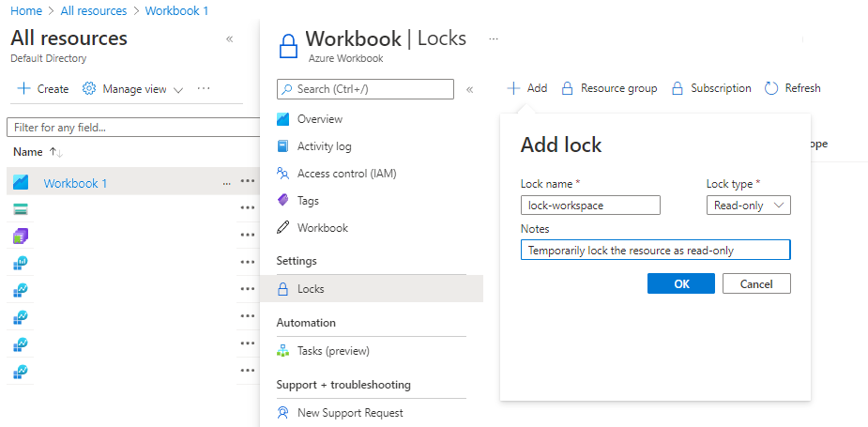Click the Overview chart icon in sidebar
The height and width of the screenshot is (427, 868).
point(282,119)
